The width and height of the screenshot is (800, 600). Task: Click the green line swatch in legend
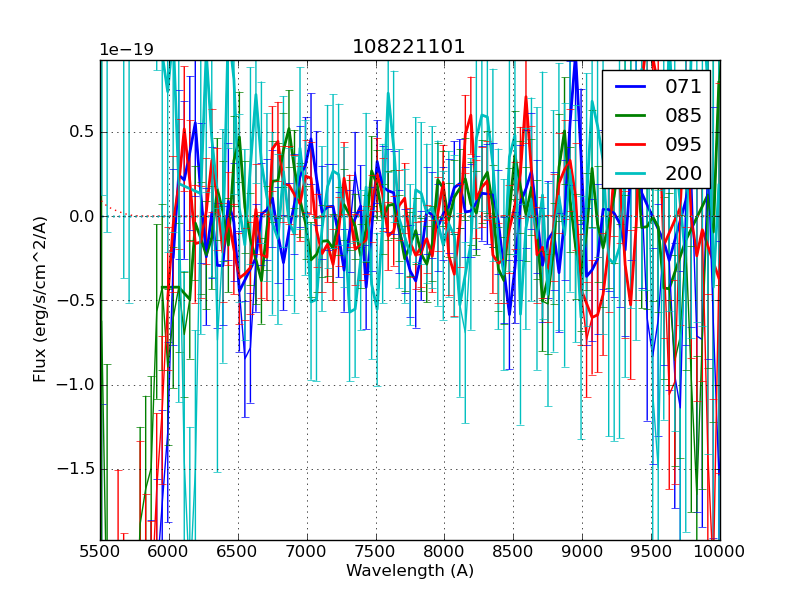(x=630, y=116)
